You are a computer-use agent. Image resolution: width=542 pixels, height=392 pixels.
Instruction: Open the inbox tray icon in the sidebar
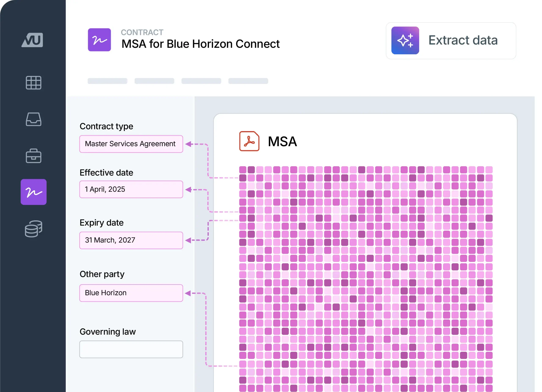point(33,119)
